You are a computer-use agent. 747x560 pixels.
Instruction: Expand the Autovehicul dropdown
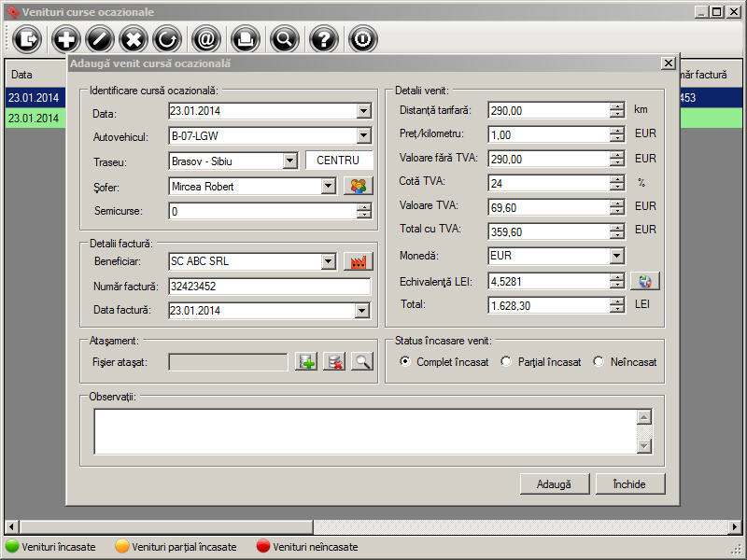[363, 137]
